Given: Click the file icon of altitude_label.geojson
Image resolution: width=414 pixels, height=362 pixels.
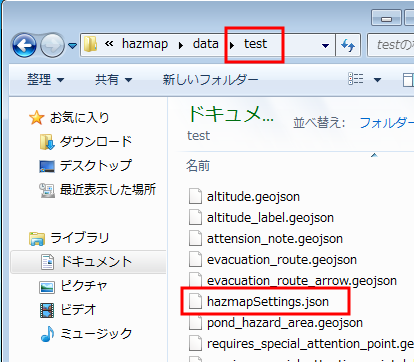Looking at the screenshot, I should click(x=195, y=217).
